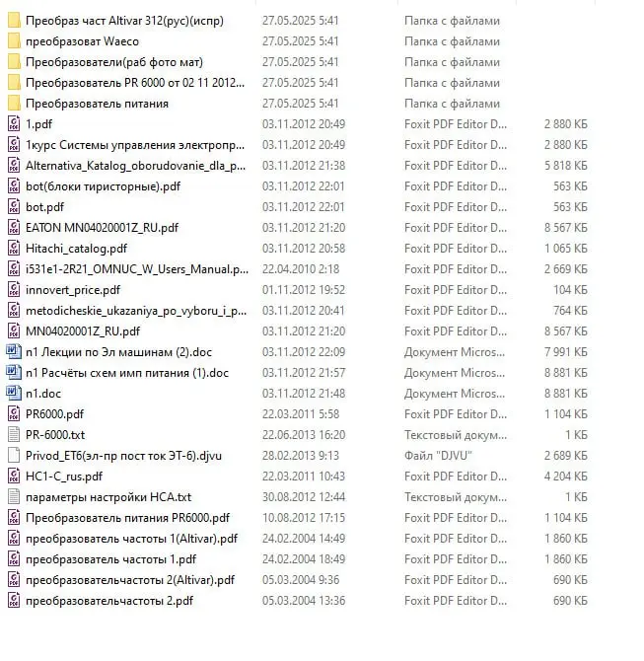Click PDF icon of innovert_price.pdf

point(14,289)
